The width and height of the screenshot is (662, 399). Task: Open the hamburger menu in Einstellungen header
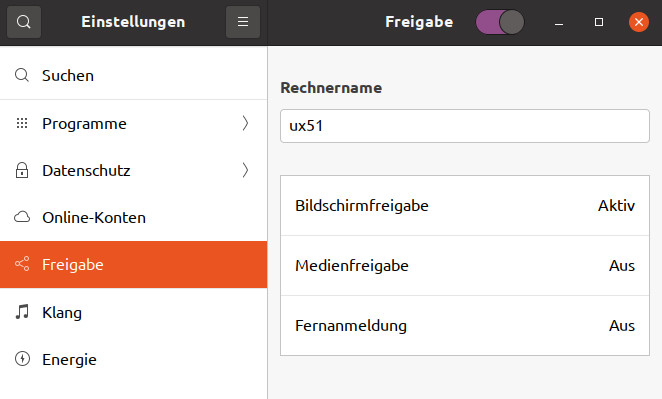[243, 22]
